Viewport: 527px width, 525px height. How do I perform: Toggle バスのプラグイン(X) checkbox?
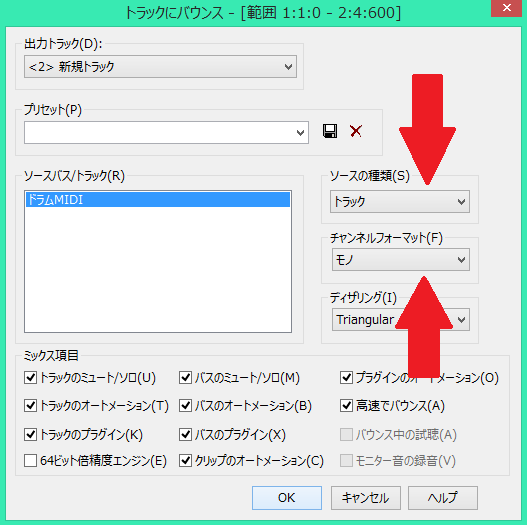[x=185, y=435]
